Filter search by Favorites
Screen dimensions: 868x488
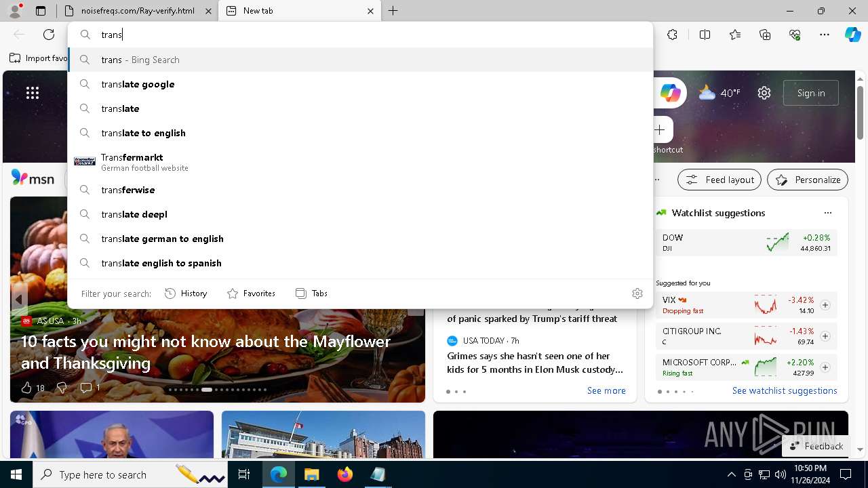pyautogui.click(x=251, y=293)
